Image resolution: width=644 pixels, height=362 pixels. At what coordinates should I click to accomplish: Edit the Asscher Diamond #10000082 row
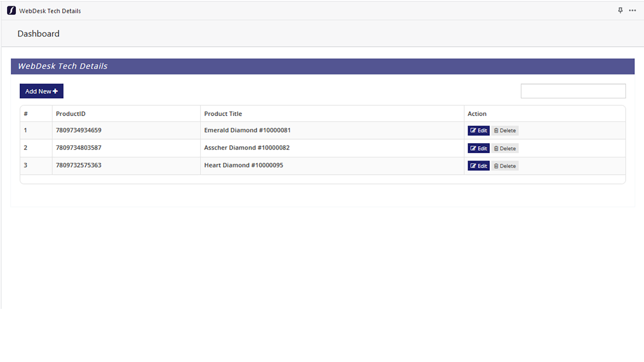[479, 148]
